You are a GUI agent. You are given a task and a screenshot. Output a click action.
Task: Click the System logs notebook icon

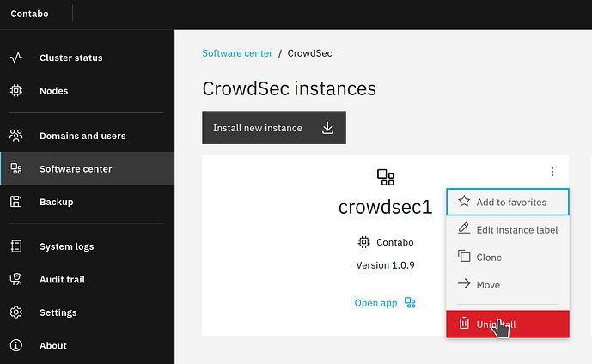click(15, 246)
